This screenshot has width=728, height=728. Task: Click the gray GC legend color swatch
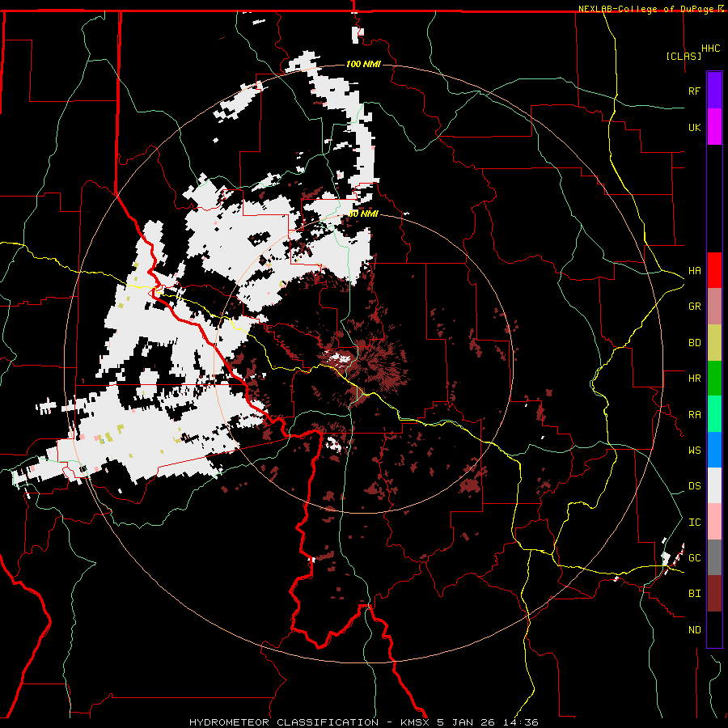click(714, 557)
